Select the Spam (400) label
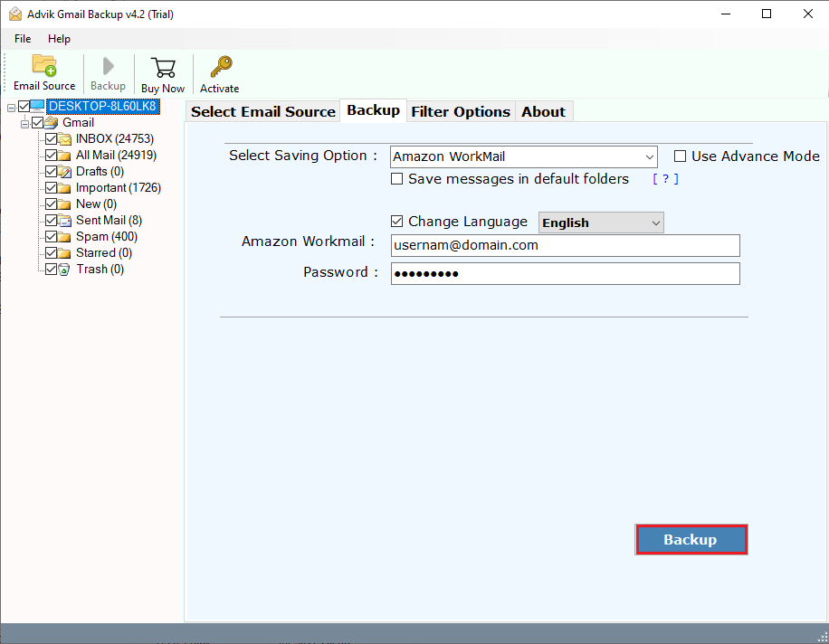 107,237
